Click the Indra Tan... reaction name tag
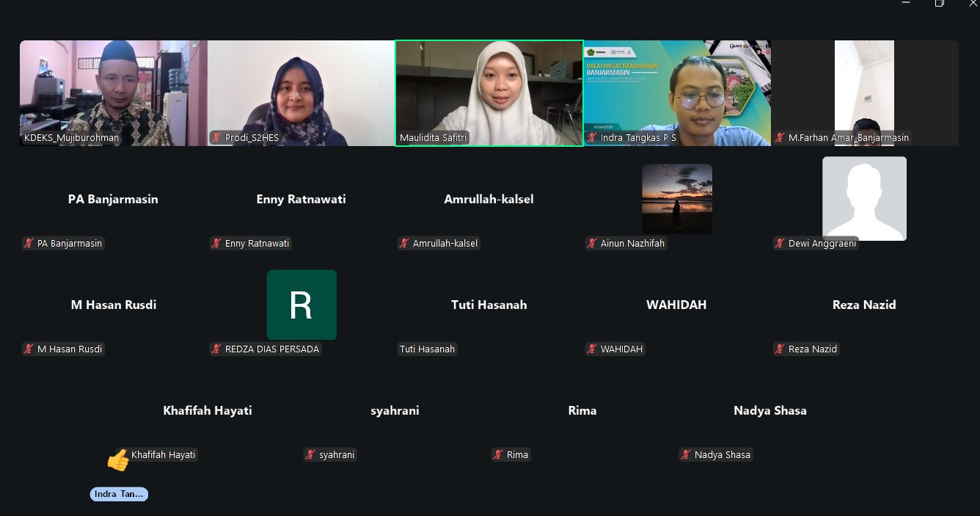The height and width of the screenshot is (516, 980). point(119,494)
